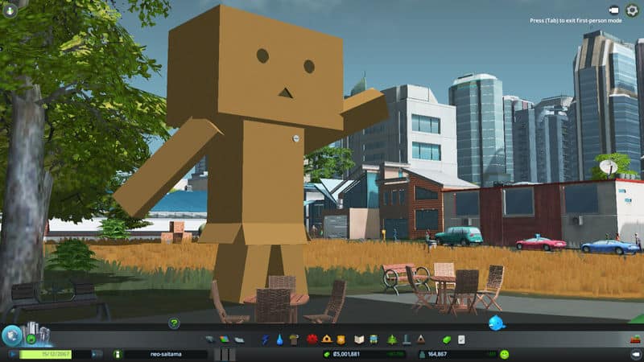Open the Garbage services menu
This screenshot has height=362, width=644.
pos(295,339)
